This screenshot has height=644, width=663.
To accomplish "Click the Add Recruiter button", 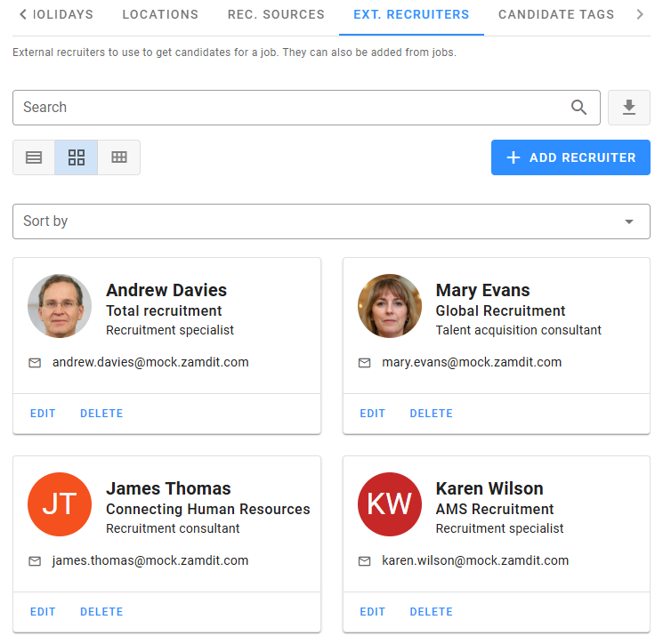I will click(x=570, y=157).
